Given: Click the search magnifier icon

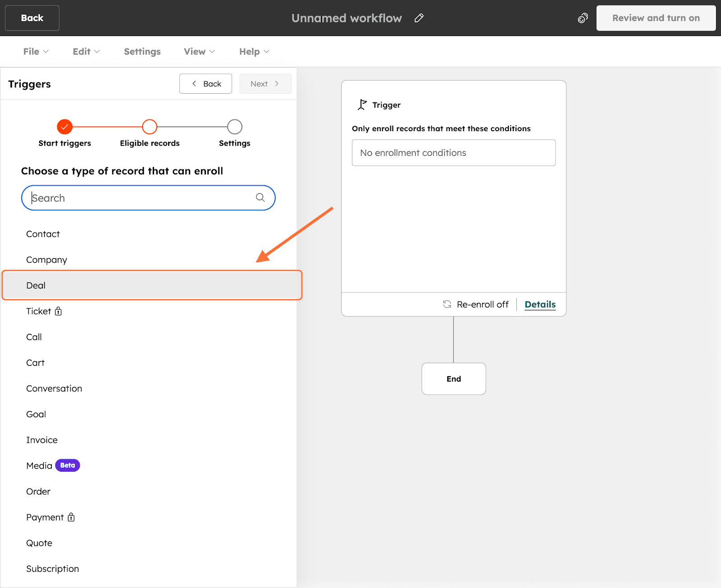Looking at the screenshot, I should [x=260, y=197].
